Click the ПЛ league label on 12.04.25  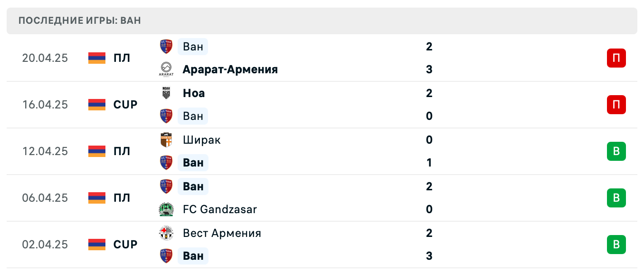click(122, 151)
